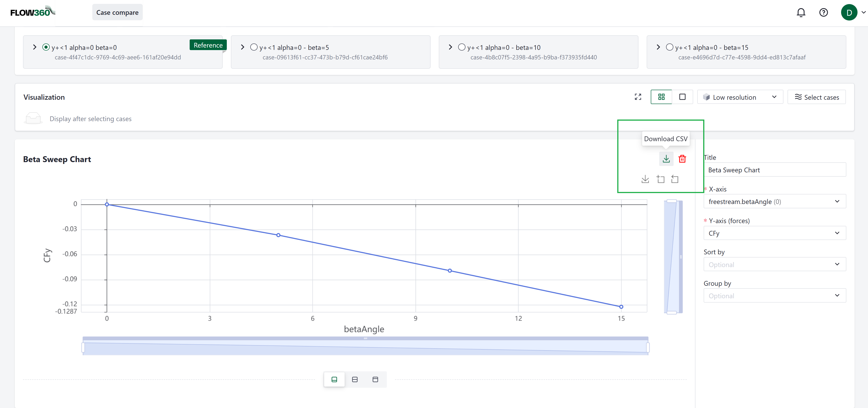868x408 pixels.
Task: Click case ID case-4b8c07f5-2398-4a95-b9ba-f373935fd440
Action: pyautogui.click(x=533, y=57)
